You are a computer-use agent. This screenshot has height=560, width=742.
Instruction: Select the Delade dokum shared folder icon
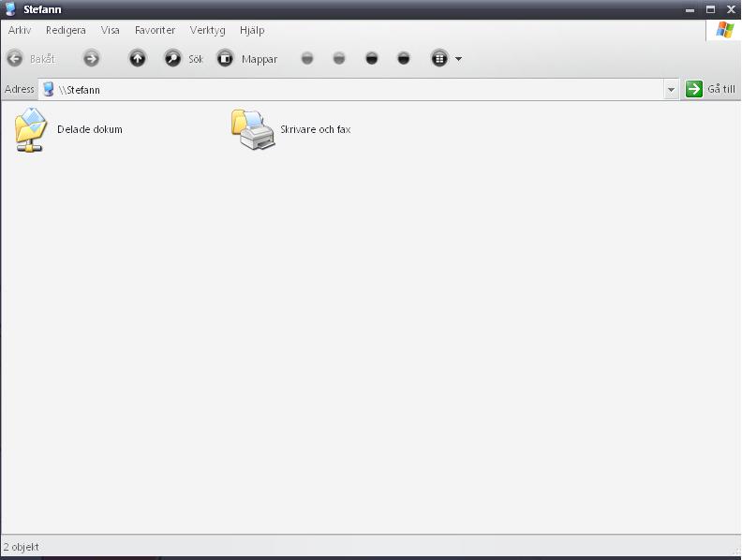coord(31,130)
